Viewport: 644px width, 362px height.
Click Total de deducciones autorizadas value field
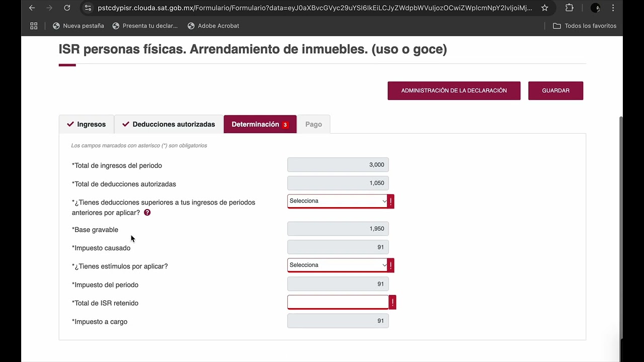(x=338, y=183)
